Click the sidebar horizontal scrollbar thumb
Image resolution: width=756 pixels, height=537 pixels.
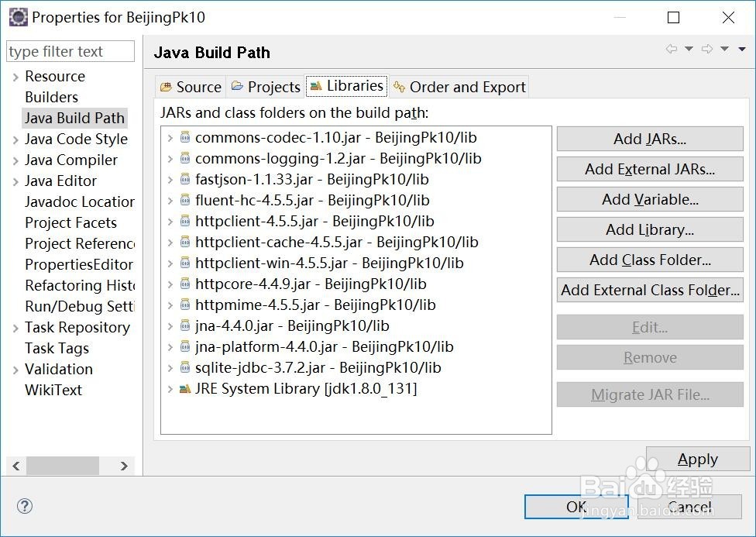(x=63, y=466)
